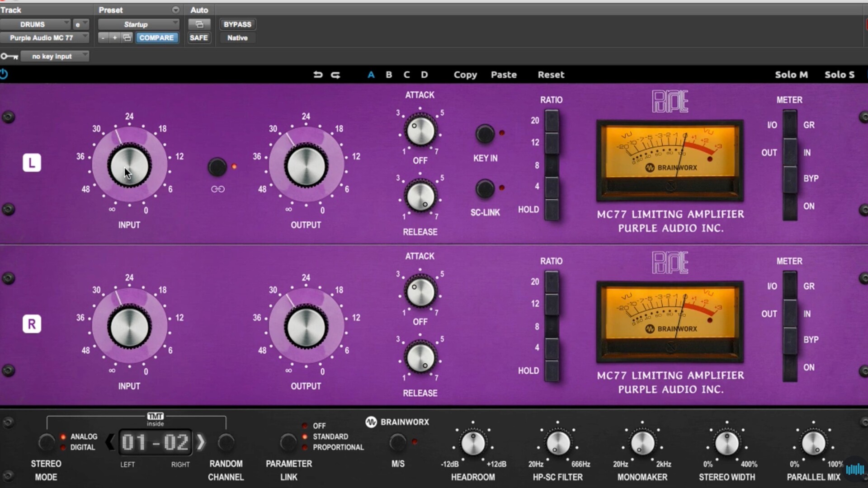This screenshot has height=488, width=868.
Task: Set left channel ratio to 4
Action: [552, 187]
